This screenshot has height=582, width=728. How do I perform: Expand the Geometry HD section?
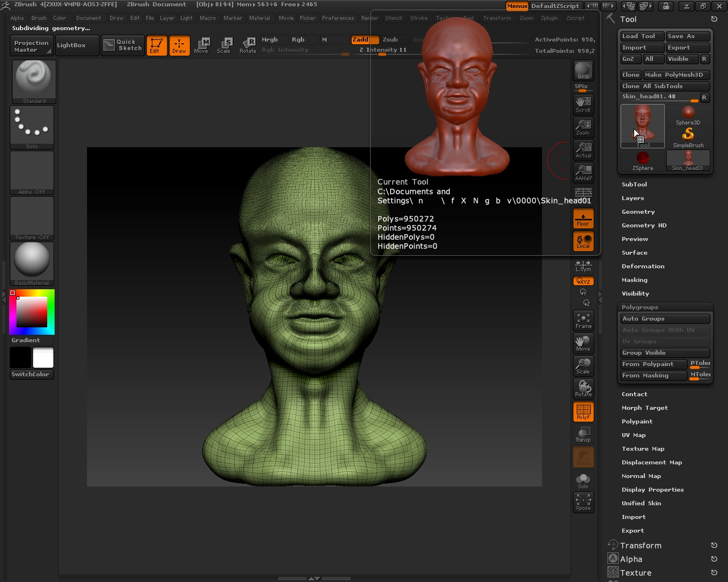(644, 226)
